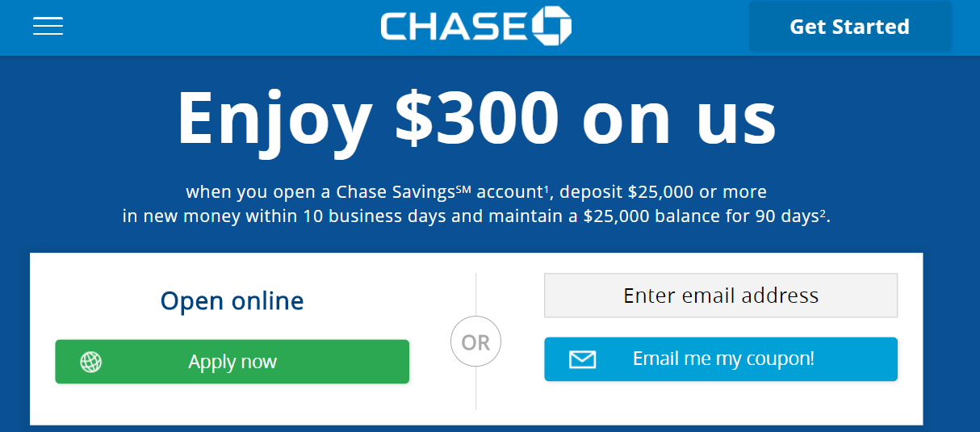980x432 pixels.
Task: Click the CHASE wordmark in header
Action: 454,27
